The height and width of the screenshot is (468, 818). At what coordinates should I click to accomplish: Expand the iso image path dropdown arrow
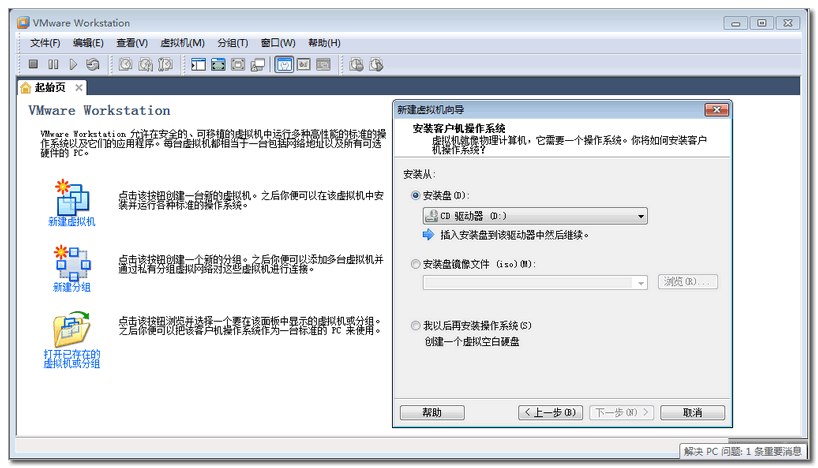(x=641, y=283)
